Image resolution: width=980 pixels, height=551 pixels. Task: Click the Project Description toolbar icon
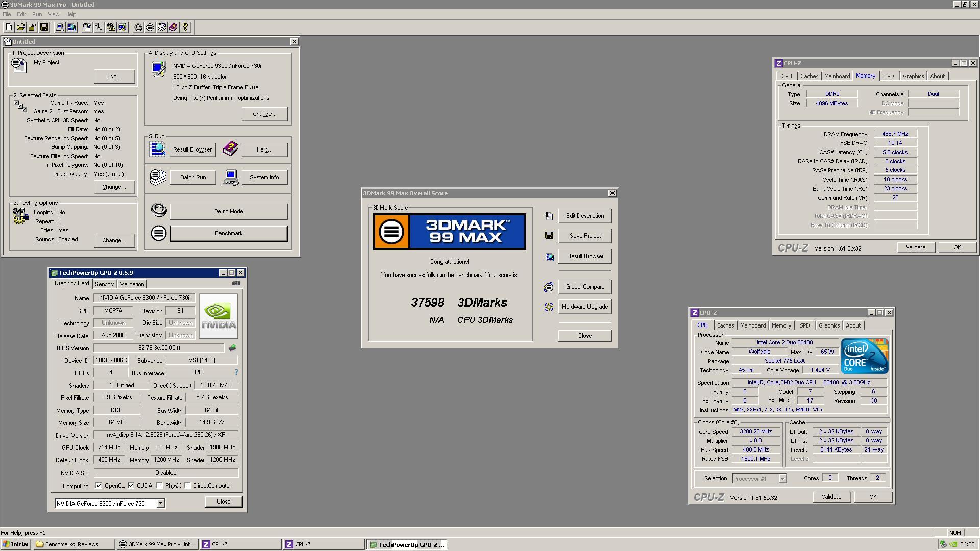click(x=87, y=28)
